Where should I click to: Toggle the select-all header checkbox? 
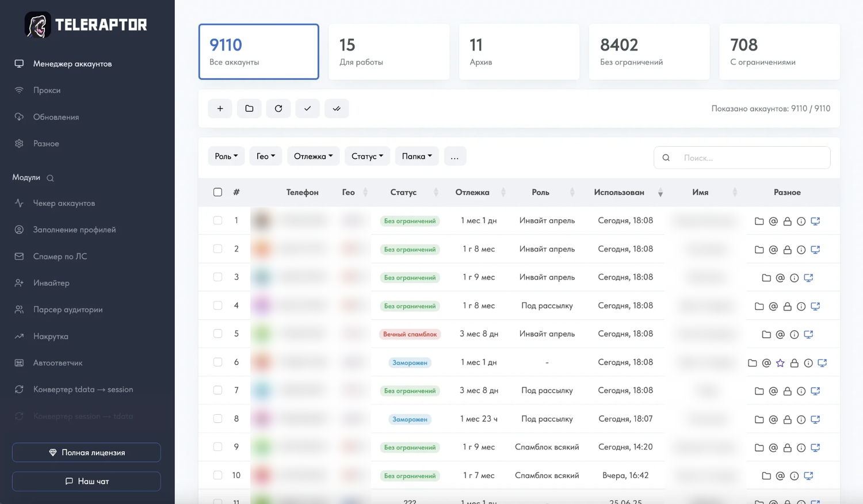point(217,192)
